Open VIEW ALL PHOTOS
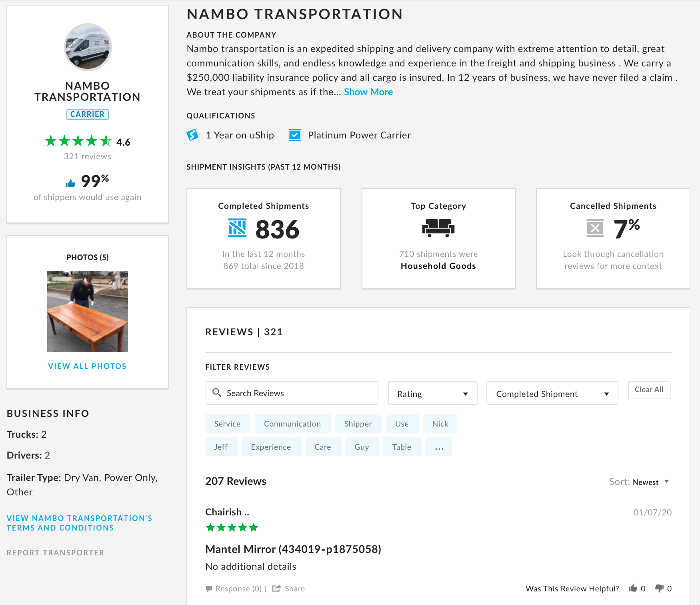The width and height of the screenshot is (700, 605). pos(87,366)
